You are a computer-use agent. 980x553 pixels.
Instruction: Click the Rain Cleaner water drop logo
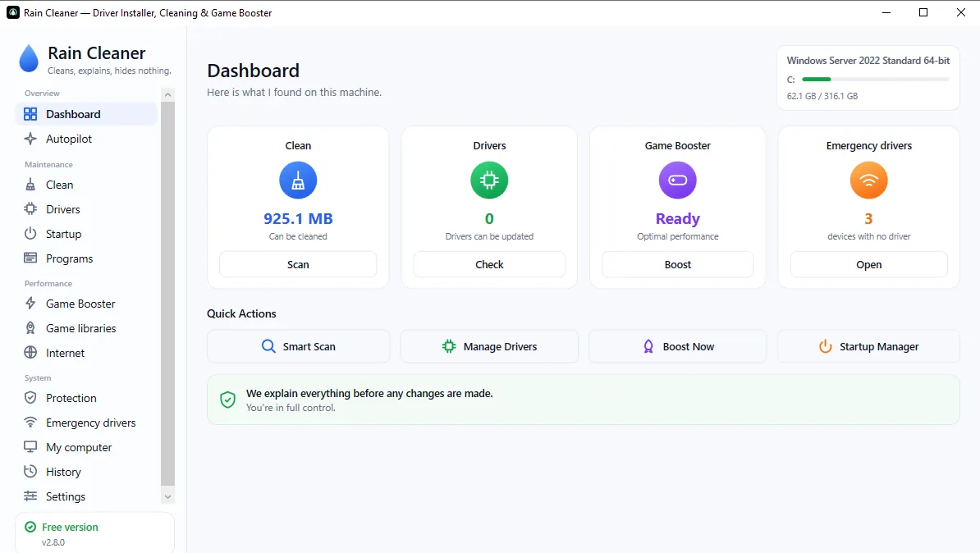(29, 59)
